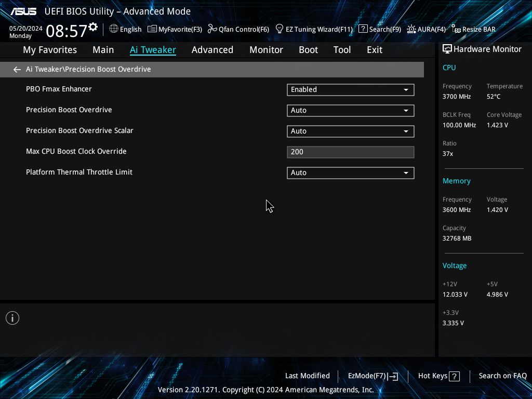The width and height of the screenshot is (532, 399).
Task: Click the settings gear next to the clock
Action: click(92, 26)
